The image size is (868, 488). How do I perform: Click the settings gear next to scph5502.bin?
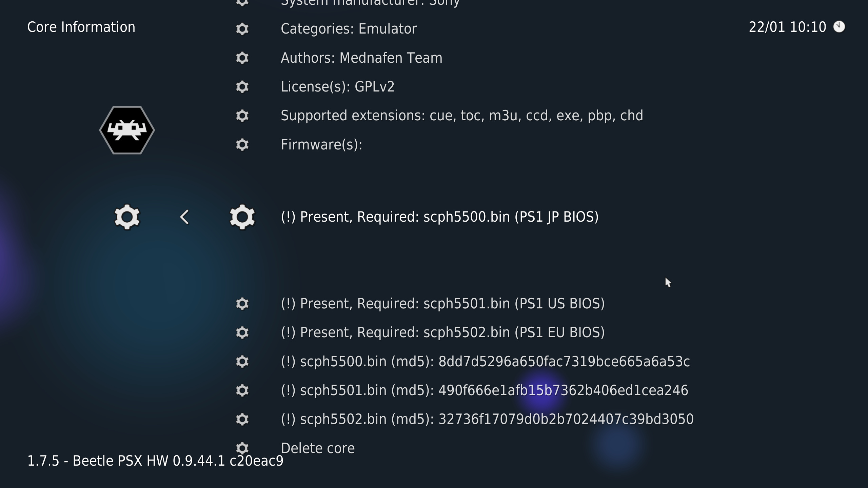click(x=243, y=332)
